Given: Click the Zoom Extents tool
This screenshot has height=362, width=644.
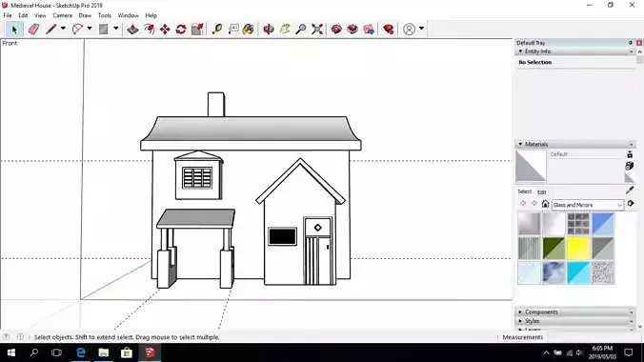Looking at the screenshot, I should coord(317,30).
